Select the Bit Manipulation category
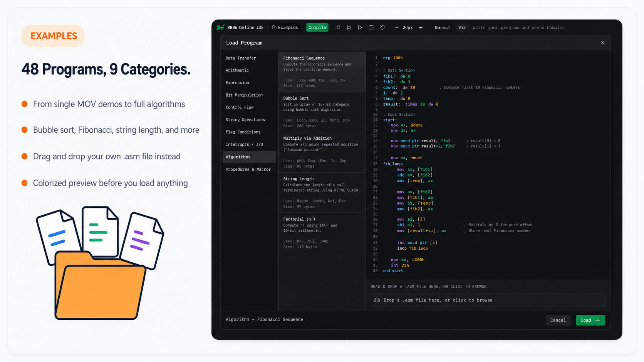This screenshot has height=362, width=644. [x=249, y=95]
